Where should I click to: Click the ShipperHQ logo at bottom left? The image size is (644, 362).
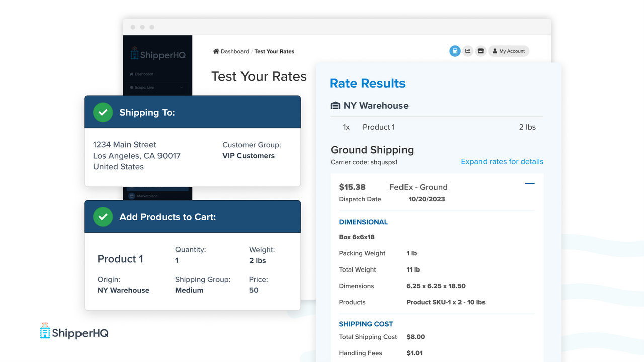click(73, 331)
